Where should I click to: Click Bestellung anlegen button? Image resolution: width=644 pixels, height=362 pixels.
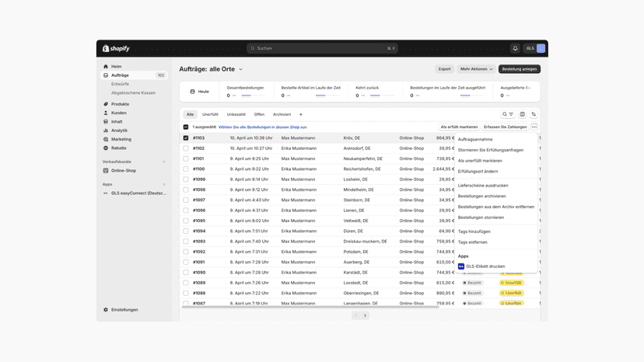click(x=519, y=69)
